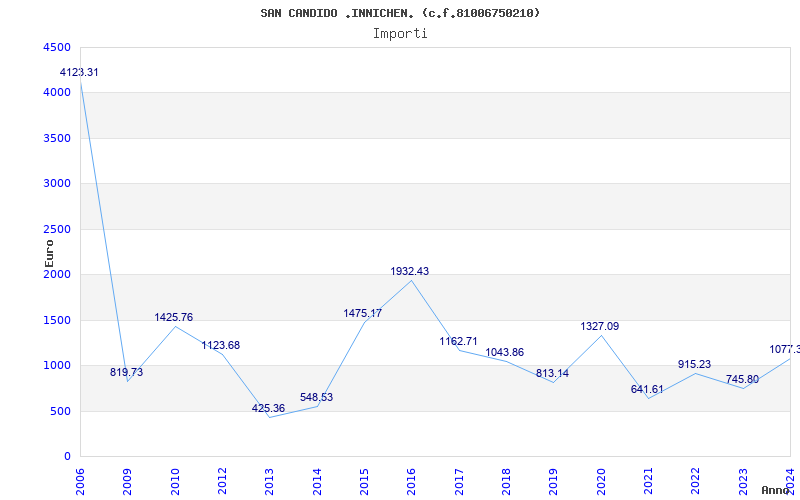
Task: Select the 915.23 value label
Action: coord(694,364)
